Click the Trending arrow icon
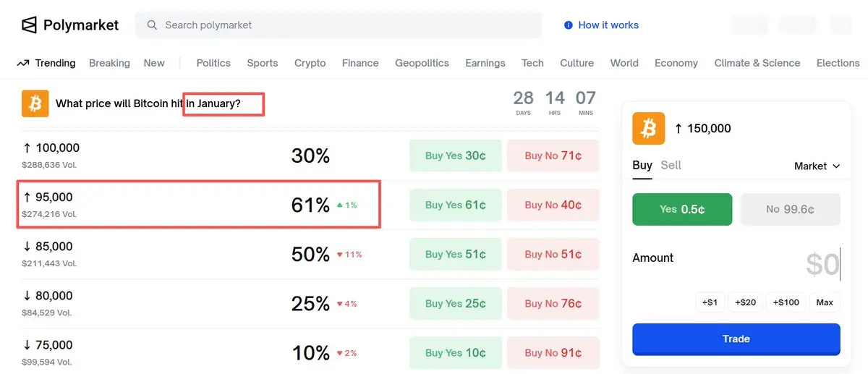 (x=23, y=63)
